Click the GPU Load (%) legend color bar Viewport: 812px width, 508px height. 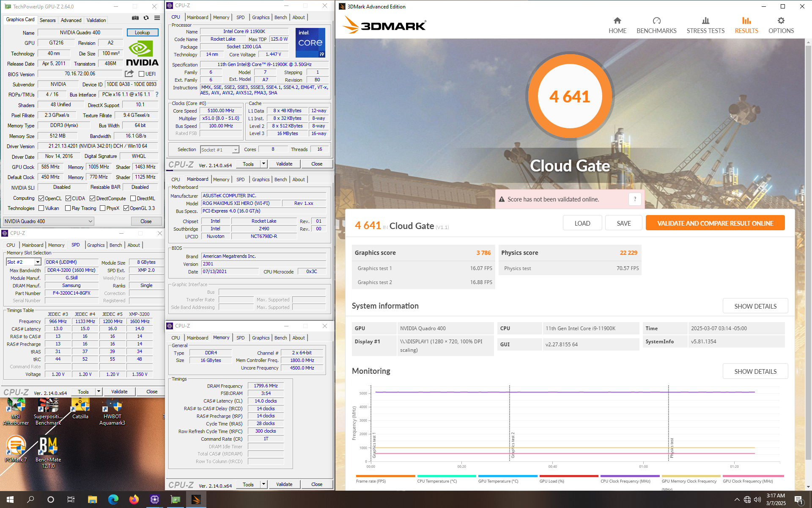569,476
